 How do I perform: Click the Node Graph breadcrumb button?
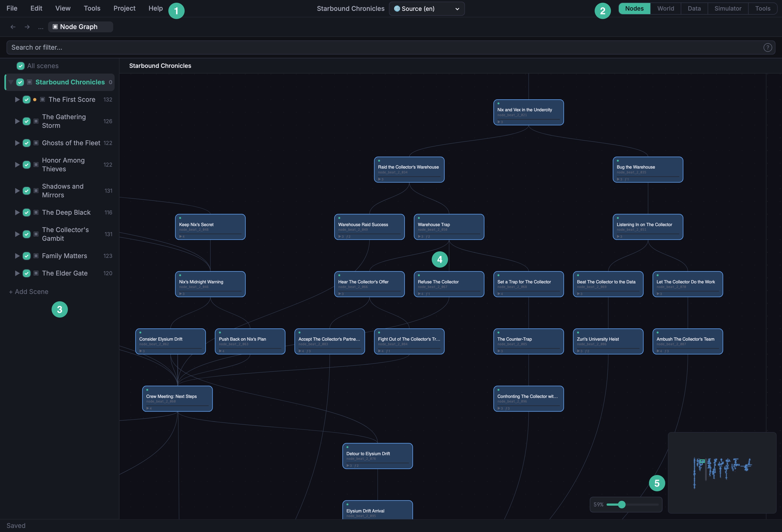point(80,27)
